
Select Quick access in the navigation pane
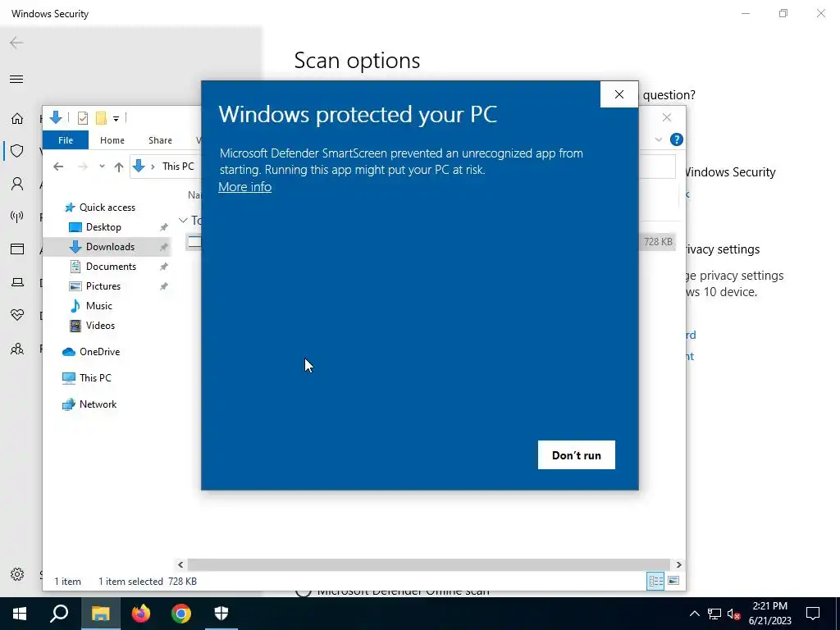click(x=107, y=208)
